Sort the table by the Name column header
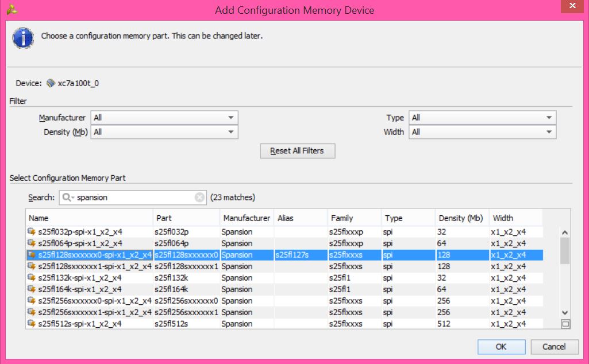 [90, 218]
